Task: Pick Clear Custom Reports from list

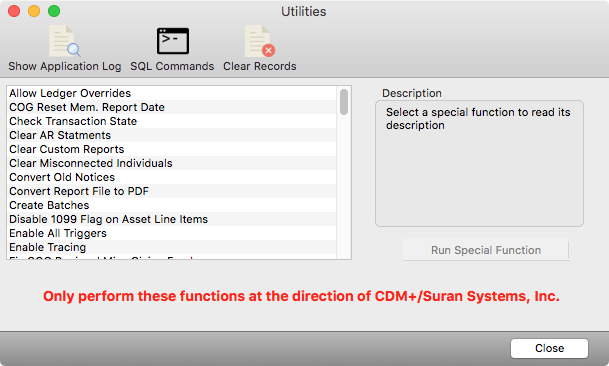Action: 171,149
